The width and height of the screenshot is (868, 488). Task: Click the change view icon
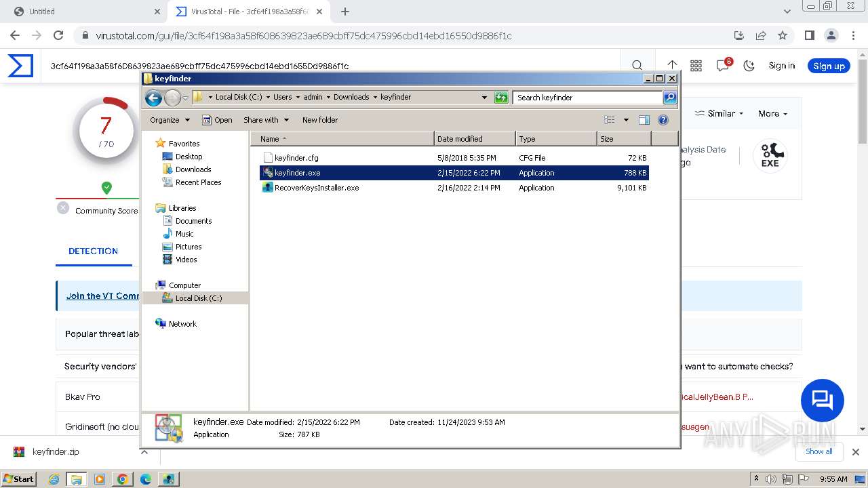[610, 120]
